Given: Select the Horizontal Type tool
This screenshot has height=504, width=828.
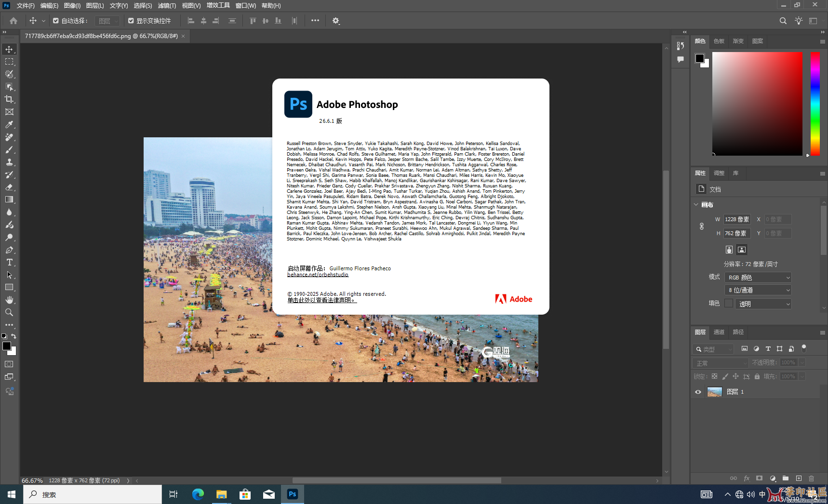Looking at the screenshot, I should (x=9, y=263).
